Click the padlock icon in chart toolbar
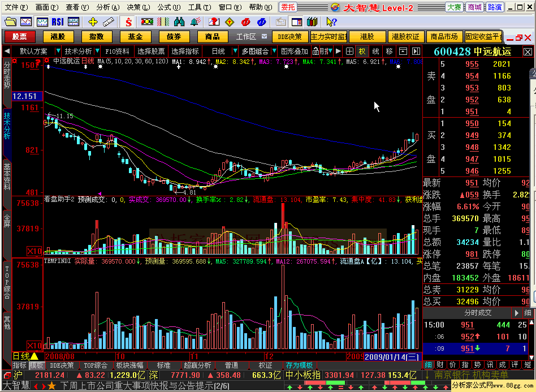This screenshot has height=392, width=536. click(316, 51)
